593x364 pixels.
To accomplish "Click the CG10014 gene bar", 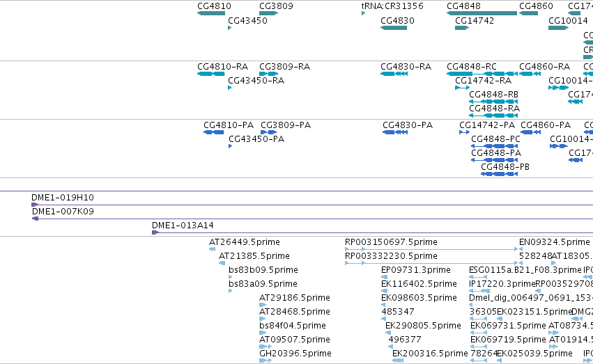I will pos(559,28).
